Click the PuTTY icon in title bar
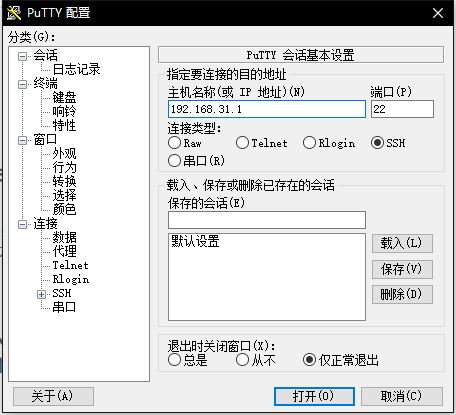The image size is (456, 415). [x=14, y=13]
